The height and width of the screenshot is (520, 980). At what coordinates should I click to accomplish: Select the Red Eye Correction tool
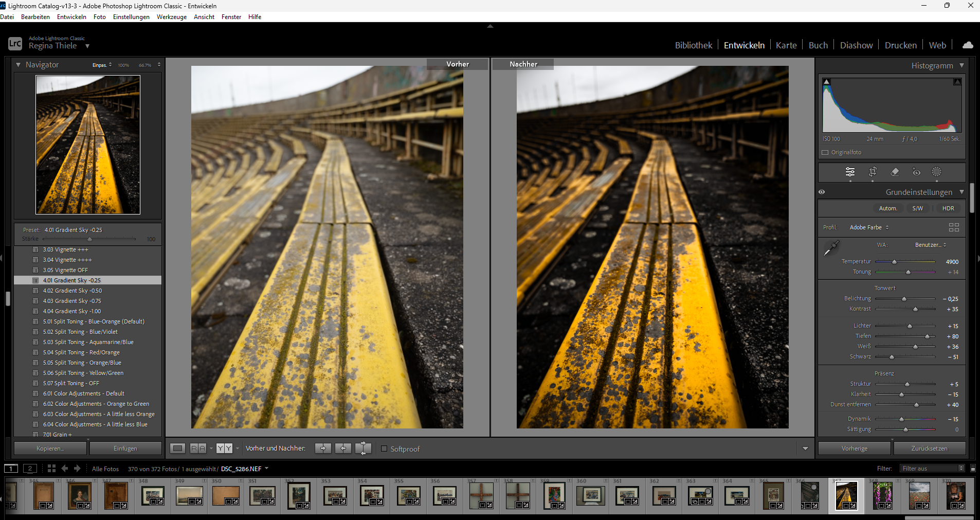915,172
